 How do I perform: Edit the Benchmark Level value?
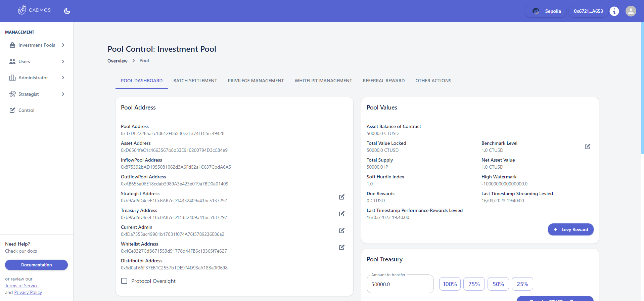point(588,146)
